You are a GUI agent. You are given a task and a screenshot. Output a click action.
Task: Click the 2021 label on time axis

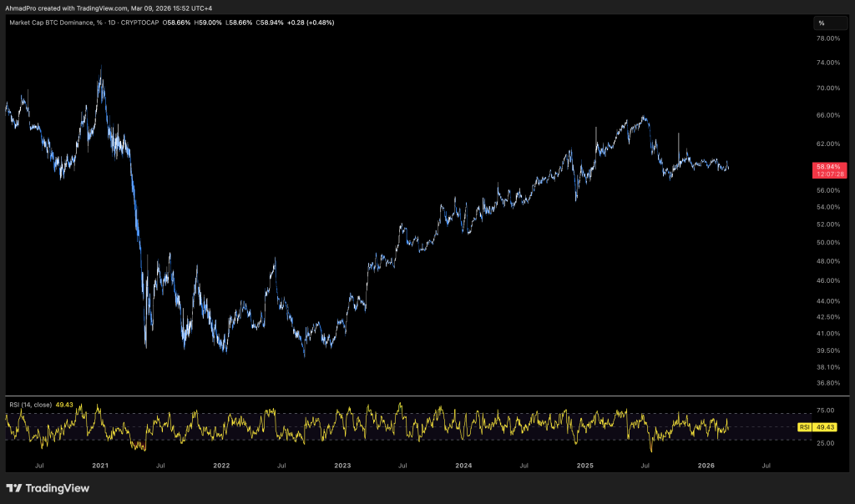tap(100, 464)
